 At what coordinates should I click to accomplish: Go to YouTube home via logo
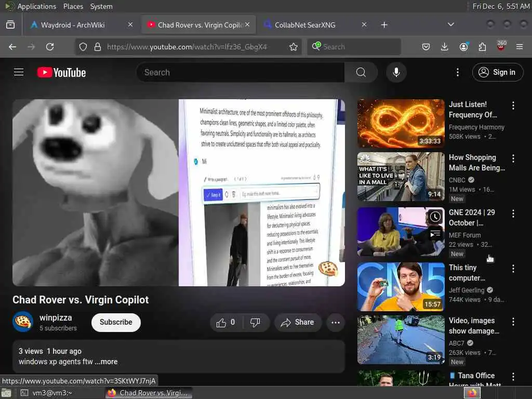pyautogui.click(x=61, y=72)
